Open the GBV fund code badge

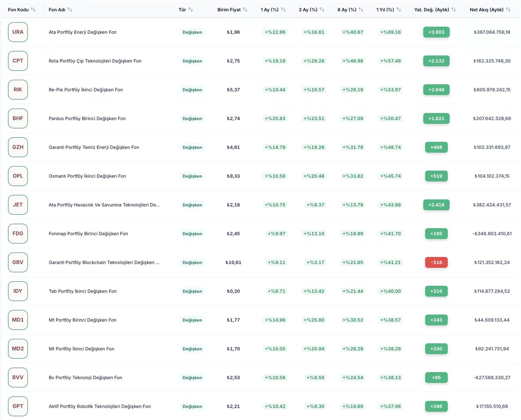18,262
